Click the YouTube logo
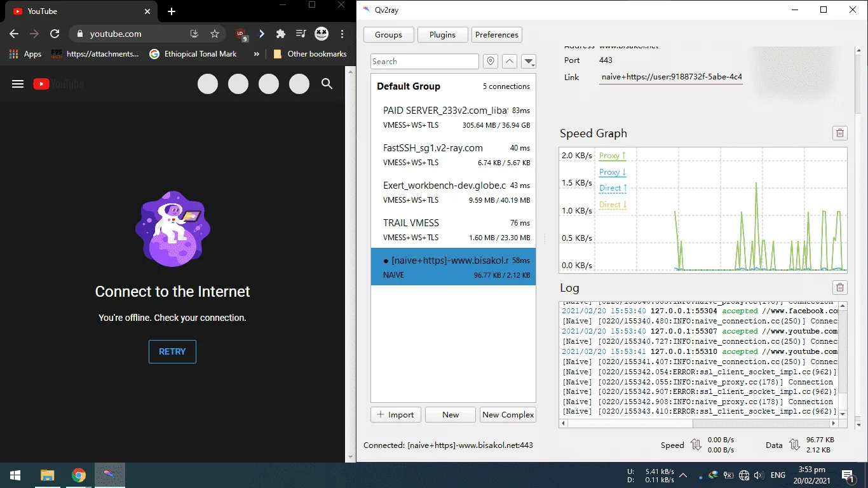 (x=58, y=84)
